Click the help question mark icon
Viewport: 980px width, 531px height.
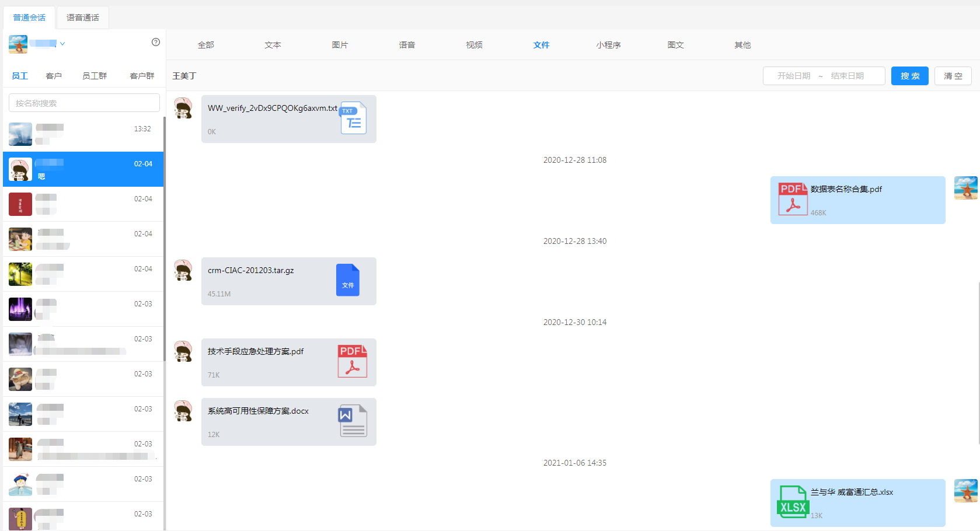pos(156,42)
